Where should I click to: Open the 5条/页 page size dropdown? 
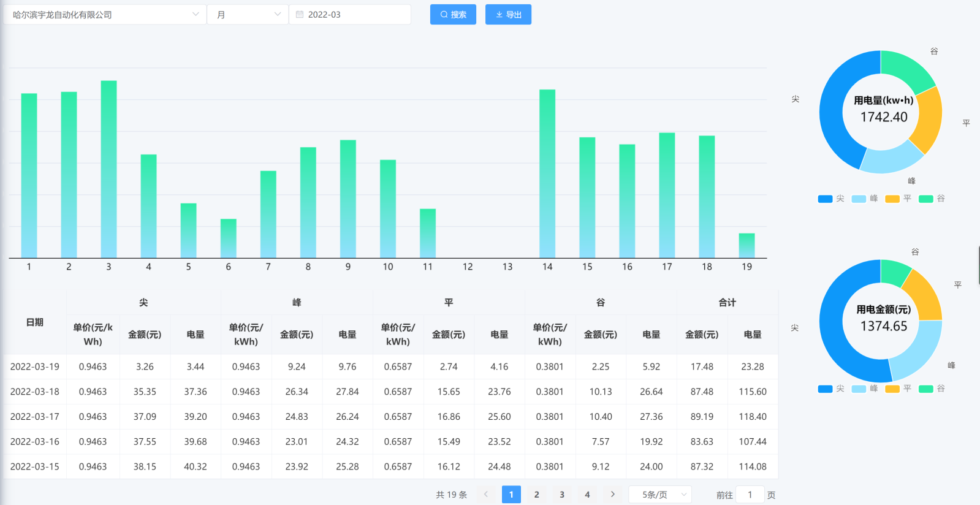tap(660, 494)
